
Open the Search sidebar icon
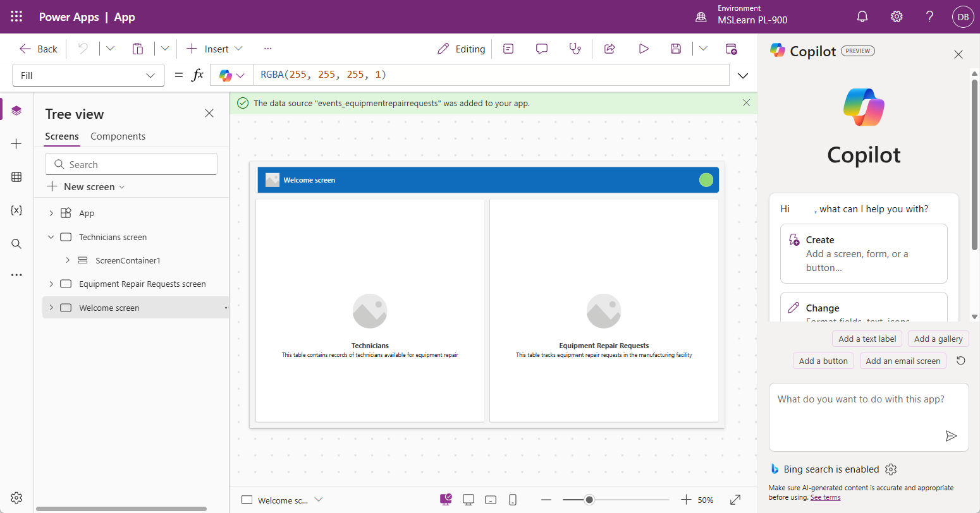tap(16, 244)
